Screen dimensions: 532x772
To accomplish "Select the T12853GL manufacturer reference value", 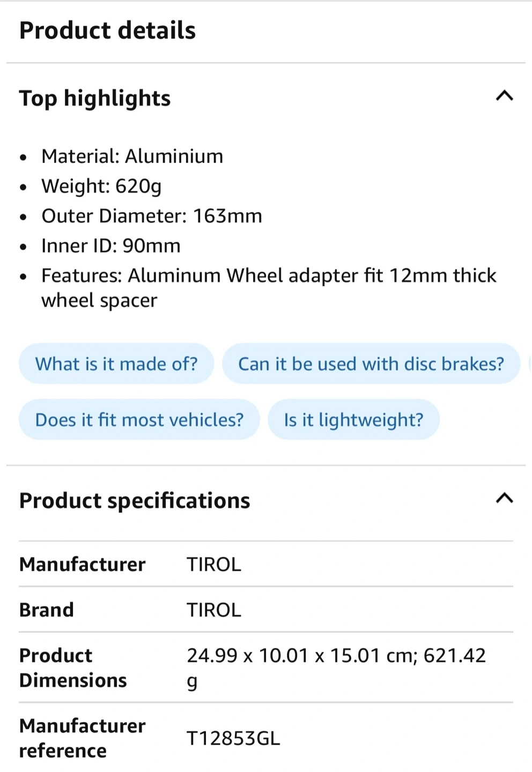I will (233, 739).
